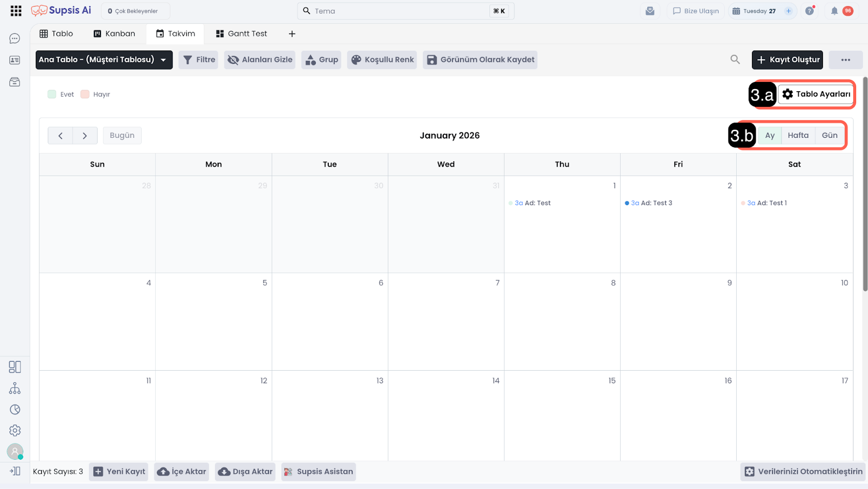This screenshot has height=489, width=868.
Task: Switch calendar to Hafta view
Action: click(x=798, y=136)
